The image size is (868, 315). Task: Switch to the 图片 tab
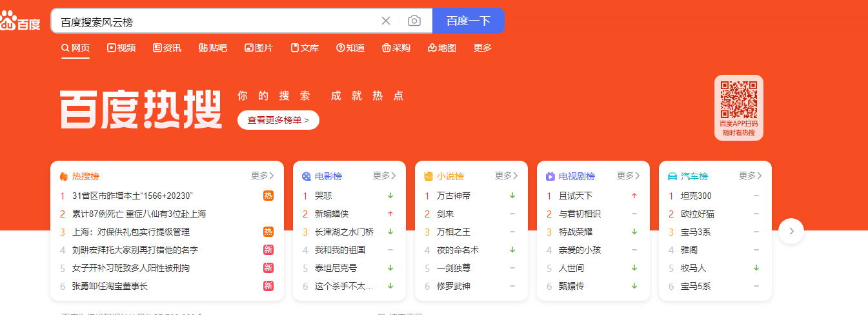[x=259, y=48]
